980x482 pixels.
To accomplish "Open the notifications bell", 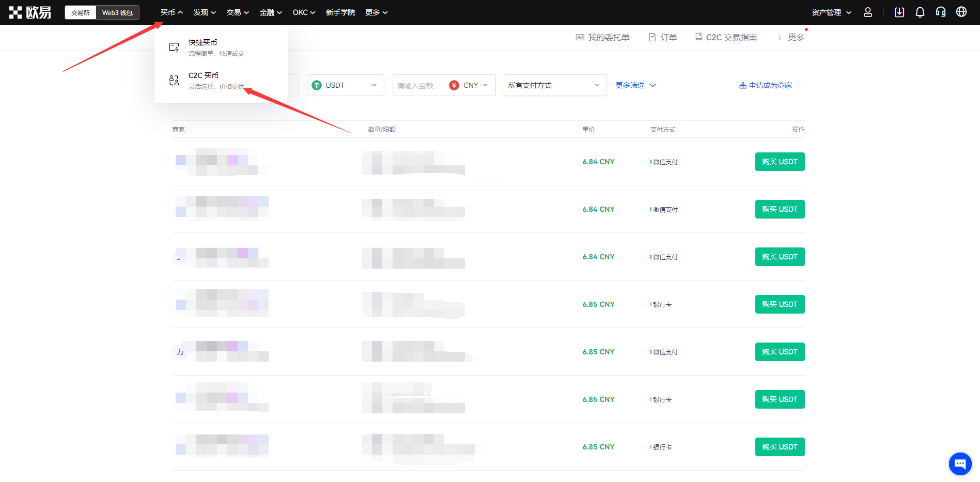I will pos(920,12).
